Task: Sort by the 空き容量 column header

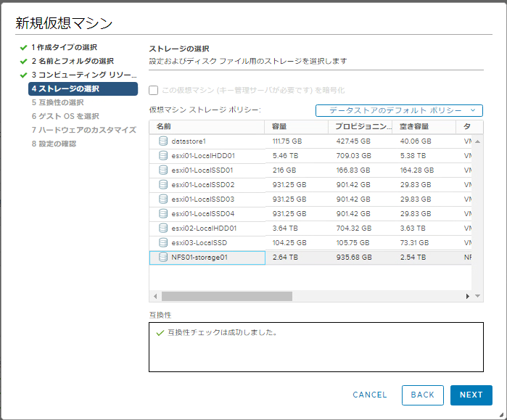Action: 424,127
